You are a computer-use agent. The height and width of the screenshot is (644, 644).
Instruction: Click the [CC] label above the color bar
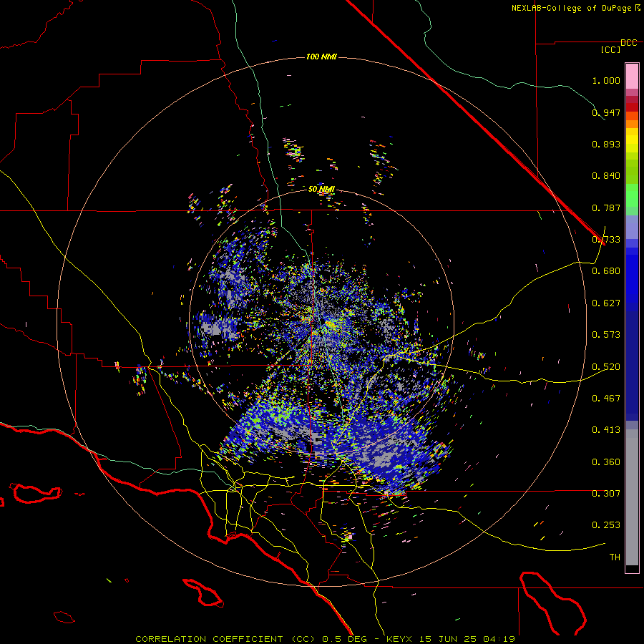pos(610,49)
